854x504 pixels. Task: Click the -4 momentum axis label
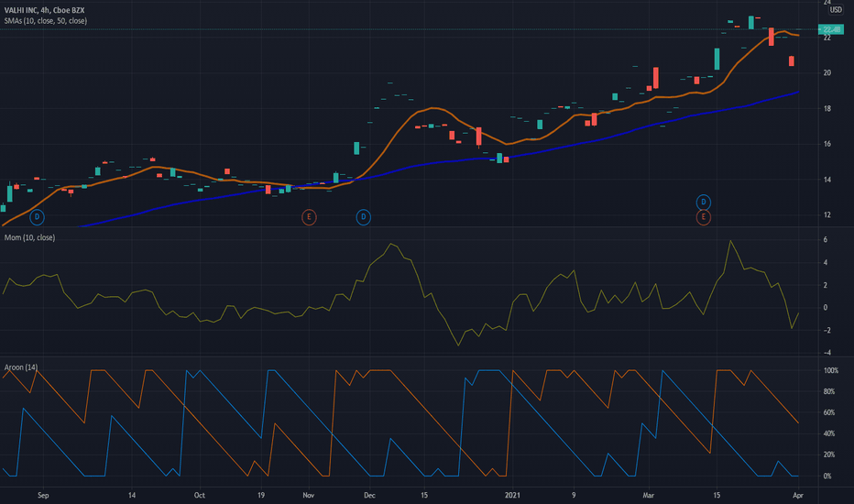pyautogui.click(x=827, y=353)
